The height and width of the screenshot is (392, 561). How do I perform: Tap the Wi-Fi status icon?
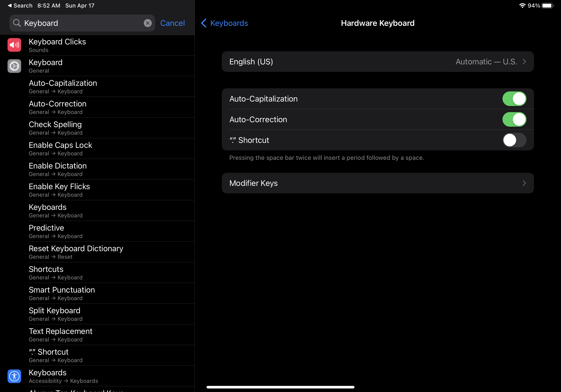[x=522, y=5]
